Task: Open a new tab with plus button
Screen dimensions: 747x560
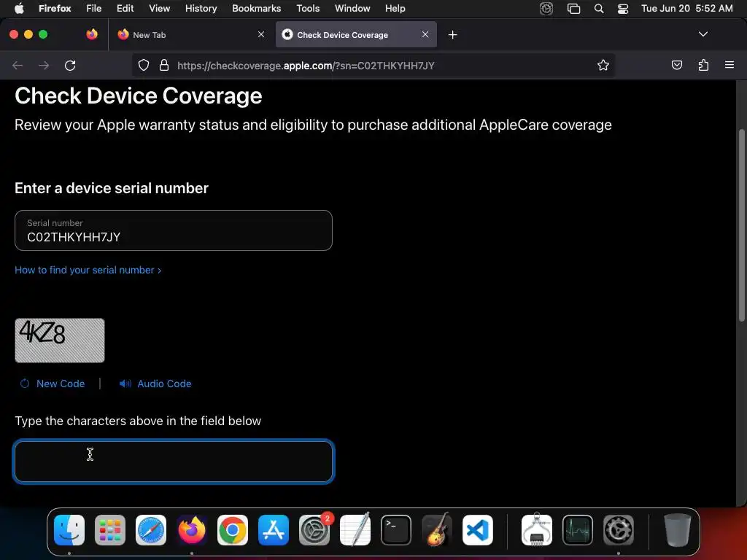Action: pos(452,35)
